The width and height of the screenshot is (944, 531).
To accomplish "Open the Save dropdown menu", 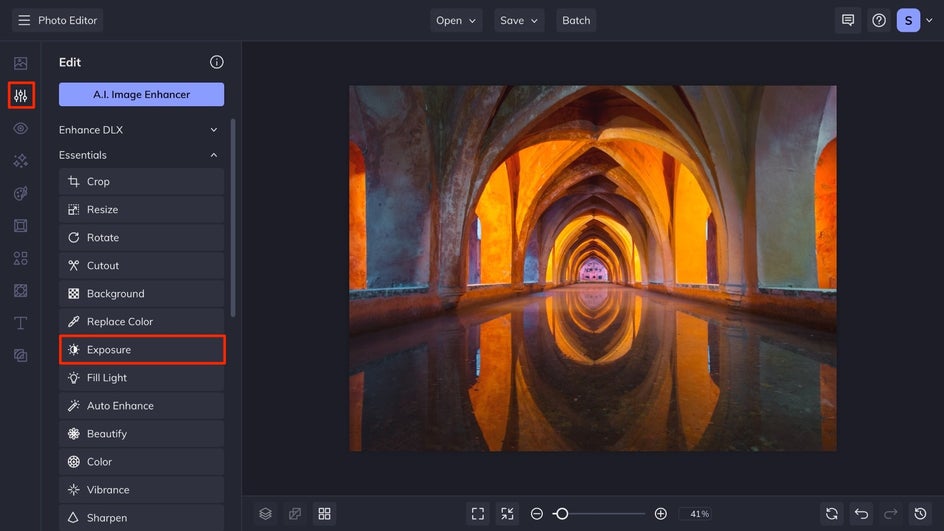I will point(518,20).
